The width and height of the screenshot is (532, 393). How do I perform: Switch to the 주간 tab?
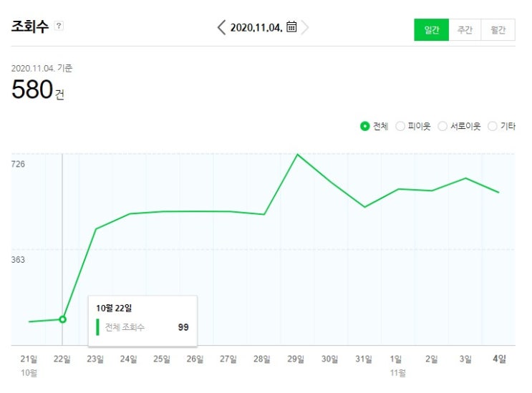[x=465, y=30]
